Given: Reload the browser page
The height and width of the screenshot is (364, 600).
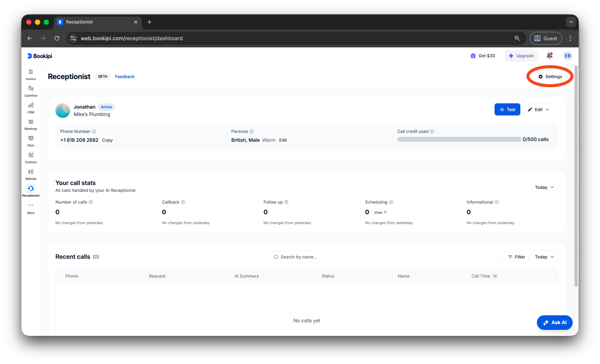Looking at the screenshot, I should (x=57, y=38).
